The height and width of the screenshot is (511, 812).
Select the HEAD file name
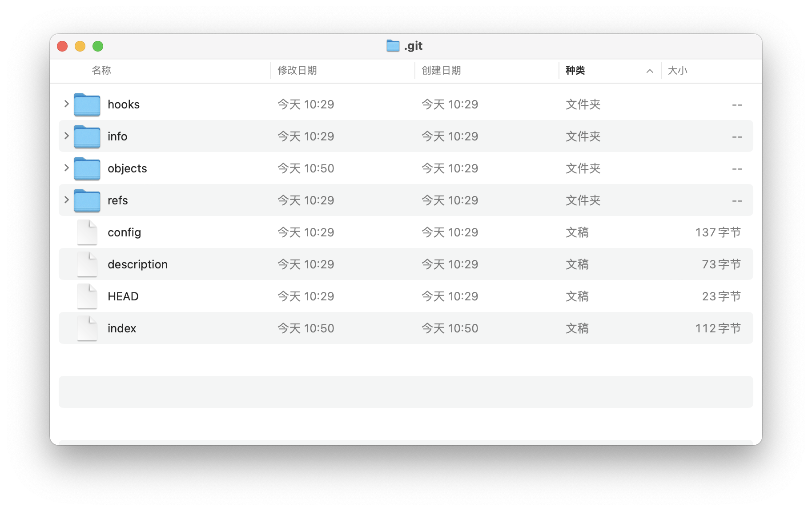pyautogui.click(x=123, y=296)
